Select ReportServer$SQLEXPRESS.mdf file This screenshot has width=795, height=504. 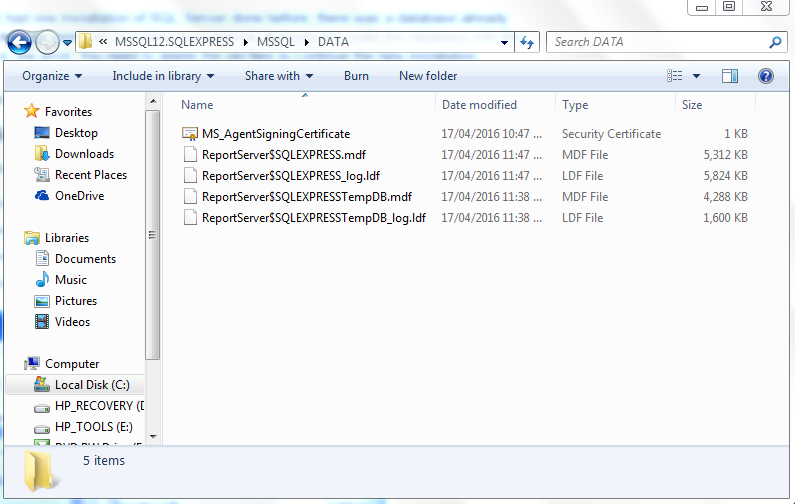coord(283,155)
